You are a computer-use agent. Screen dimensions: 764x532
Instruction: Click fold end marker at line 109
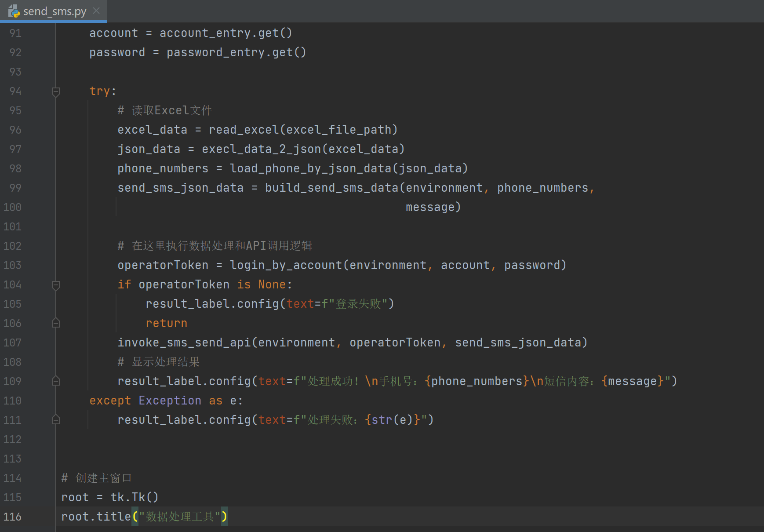pos(56,381)
